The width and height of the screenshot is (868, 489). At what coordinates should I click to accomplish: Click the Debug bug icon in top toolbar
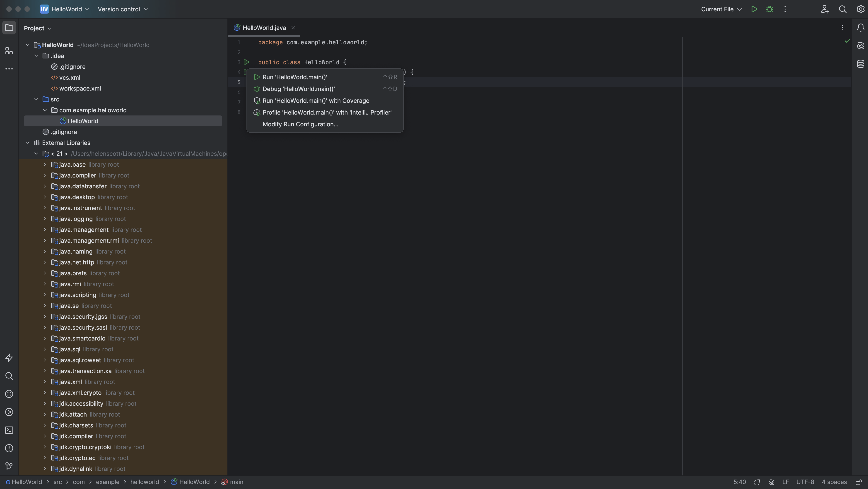click(770, 9)
